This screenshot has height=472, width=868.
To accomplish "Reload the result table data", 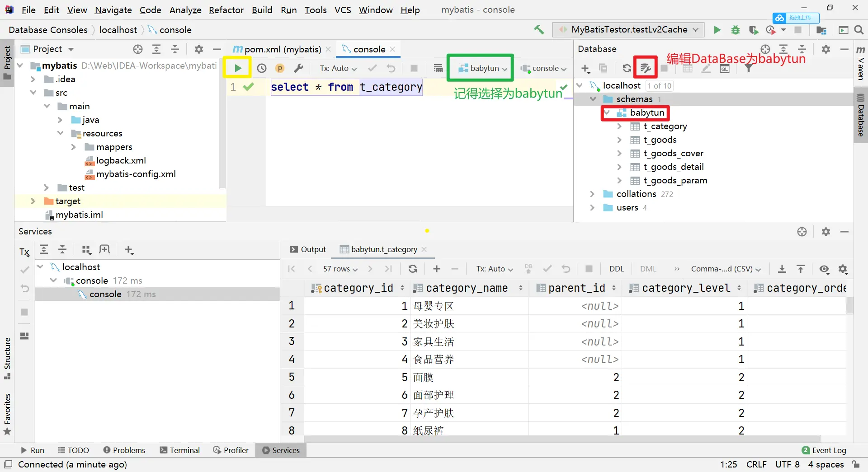I will point(412,269).
